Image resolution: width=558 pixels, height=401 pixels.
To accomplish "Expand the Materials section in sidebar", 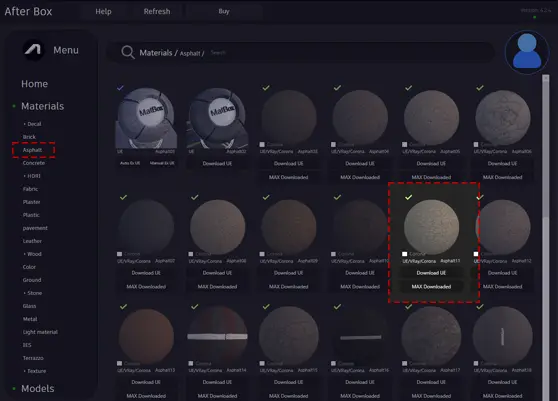I will [x=42, y=106].
